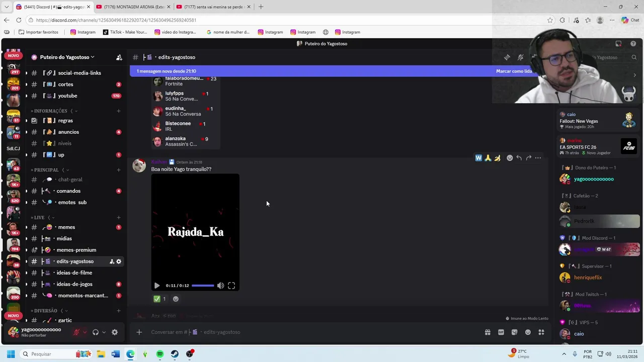Switch to senta vai menina YouTube tab

(213, 7)
